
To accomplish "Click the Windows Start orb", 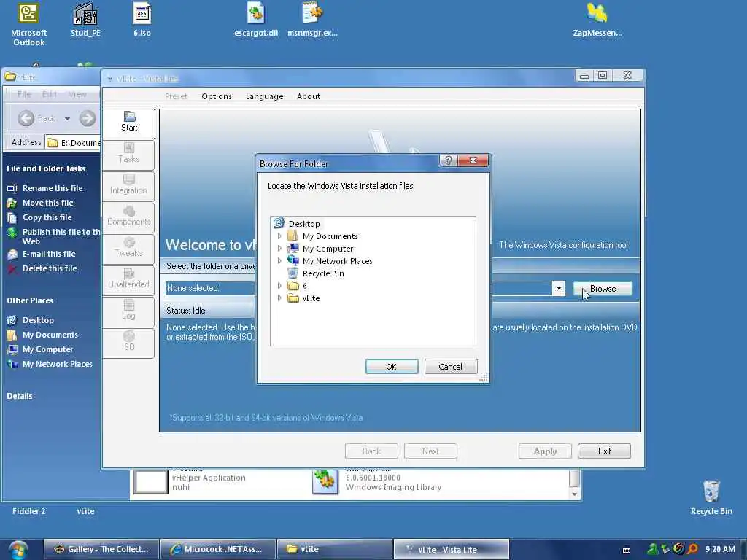I will click(18, 550).
